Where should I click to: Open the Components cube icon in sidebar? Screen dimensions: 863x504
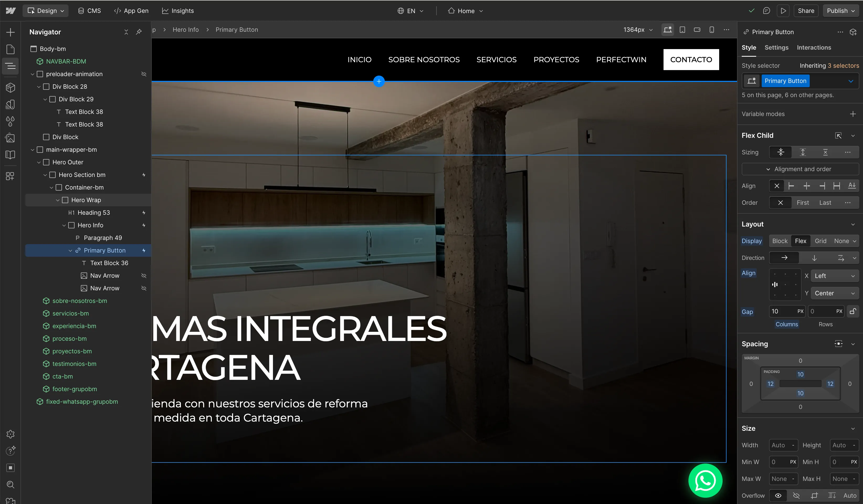click(10, 88)
